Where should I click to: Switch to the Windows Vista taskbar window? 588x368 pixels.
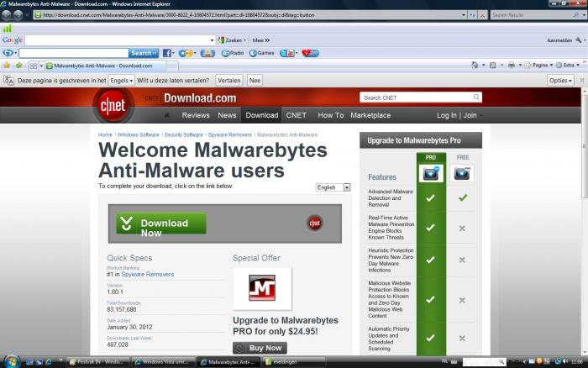(x=162, y=362)
